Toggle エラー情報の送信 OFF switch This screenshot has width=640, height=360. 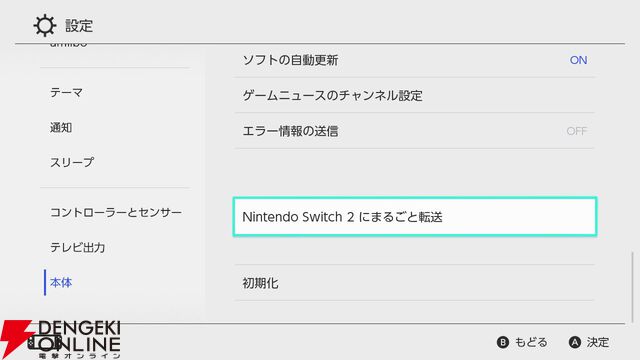[576, 131]
